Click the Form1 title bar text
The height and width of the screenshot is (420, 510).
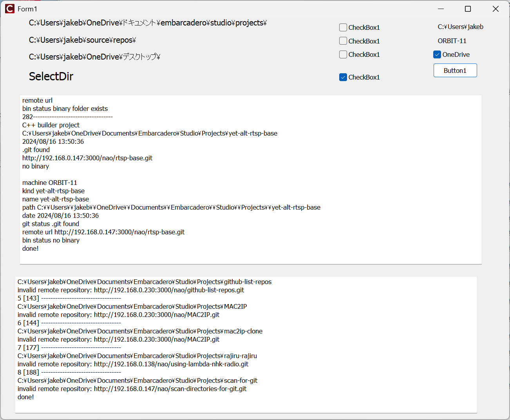point(27,9)
